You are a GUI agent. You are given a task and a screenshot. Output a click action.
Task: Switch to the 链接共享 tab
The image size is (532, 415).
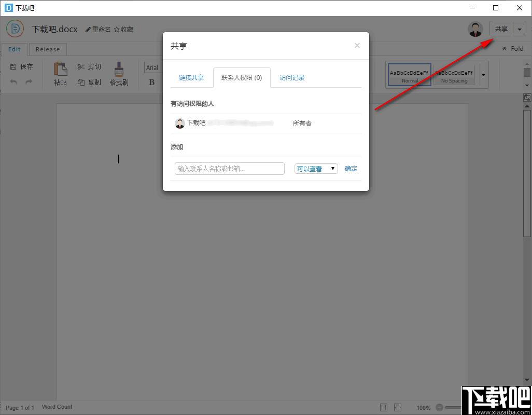pos(191,78)
